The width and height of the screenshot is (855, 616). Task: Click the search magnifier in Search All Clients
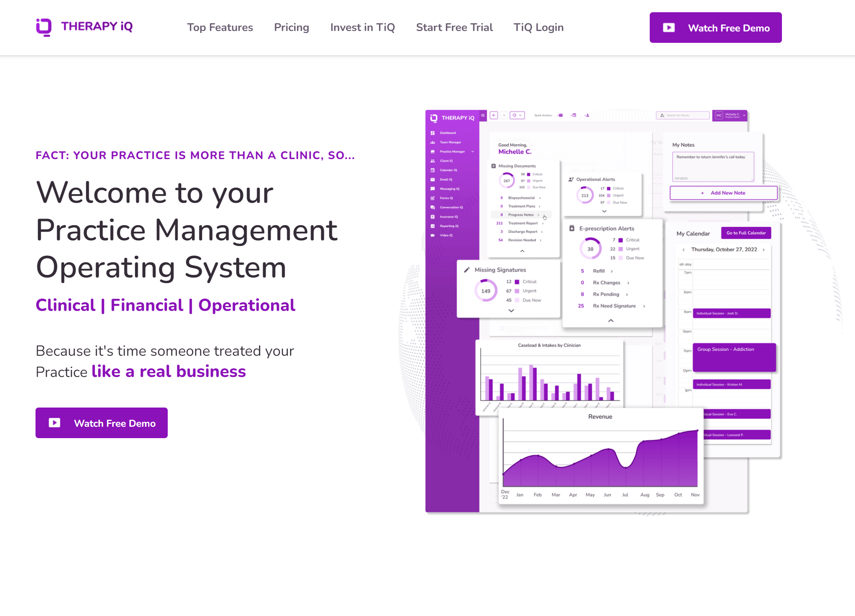tap(662, 115)
